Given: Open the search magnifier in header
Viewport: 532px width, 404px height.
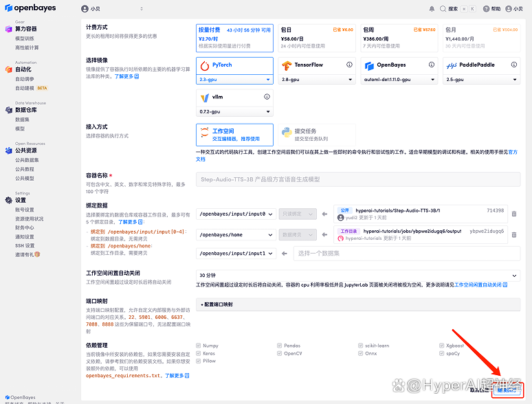Looking at the screenshot, I should (x=443, y=9).
